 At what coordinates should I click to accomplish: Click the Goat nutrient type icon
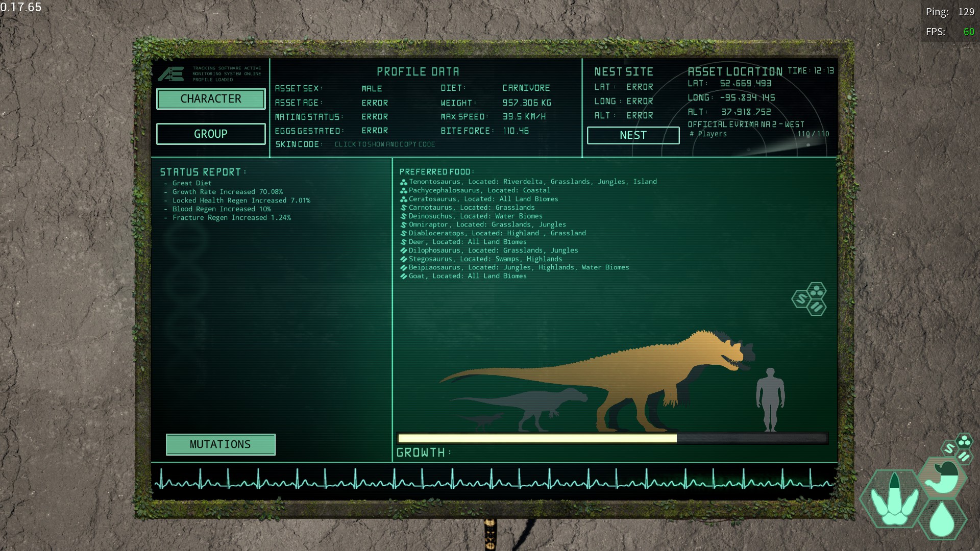coord(403,276)
